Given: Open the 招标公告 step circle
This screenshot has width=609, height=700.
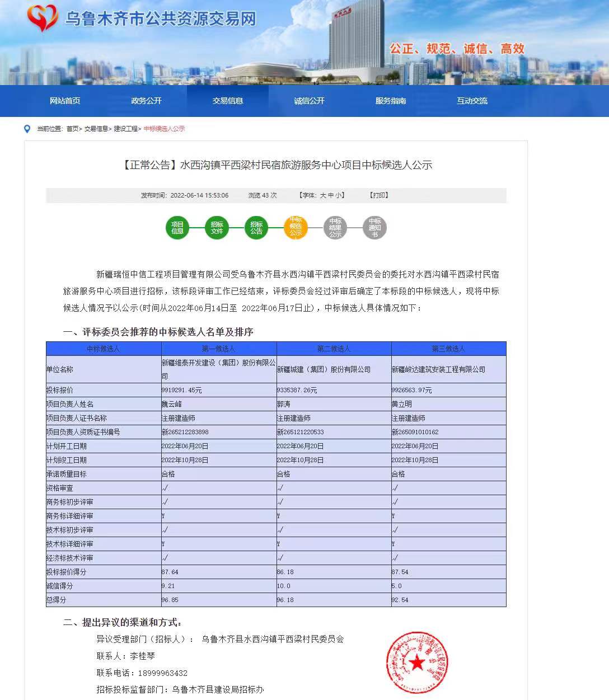Looking at the screenshot, I should [256, 228].
